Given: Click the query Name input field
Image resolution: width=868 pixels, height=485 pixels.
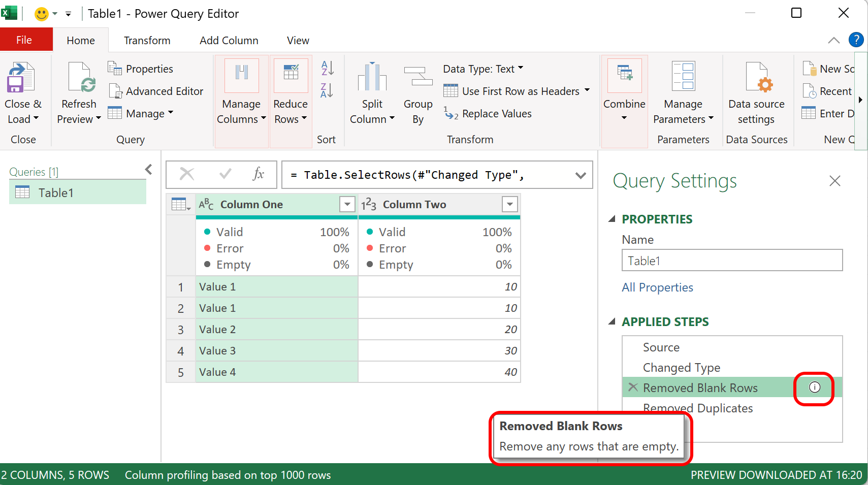Looking at the screenshot, I should point(732,261).
